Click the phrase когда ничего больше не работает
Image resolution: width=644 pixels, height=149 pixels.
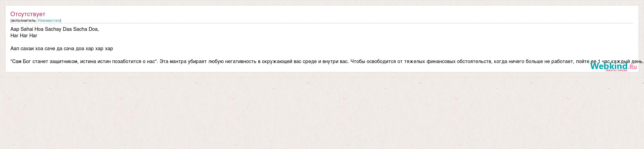pos(534,62)
